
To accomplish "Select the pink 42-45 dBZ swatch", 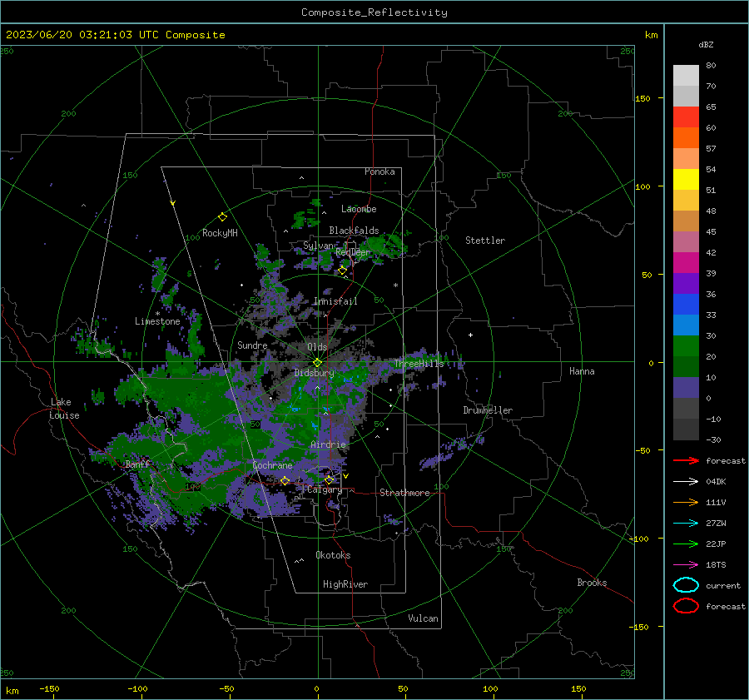I will point(686,242).
